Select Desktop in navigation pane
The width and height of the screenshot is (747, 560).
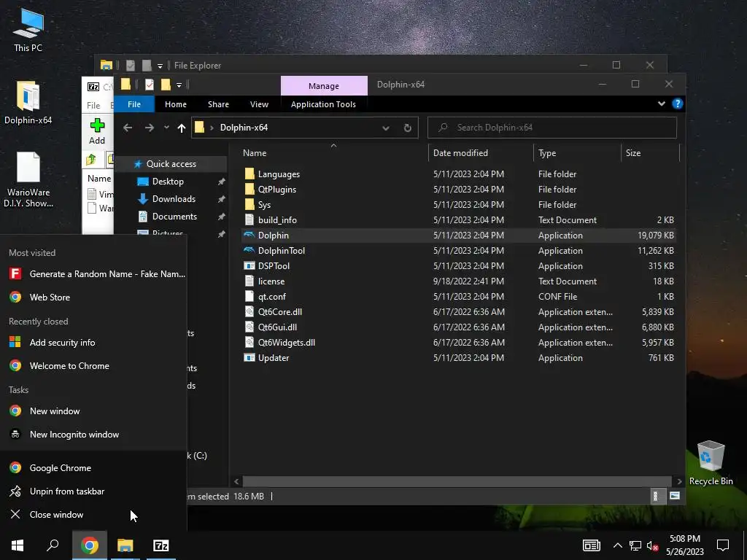coord(168,182)
